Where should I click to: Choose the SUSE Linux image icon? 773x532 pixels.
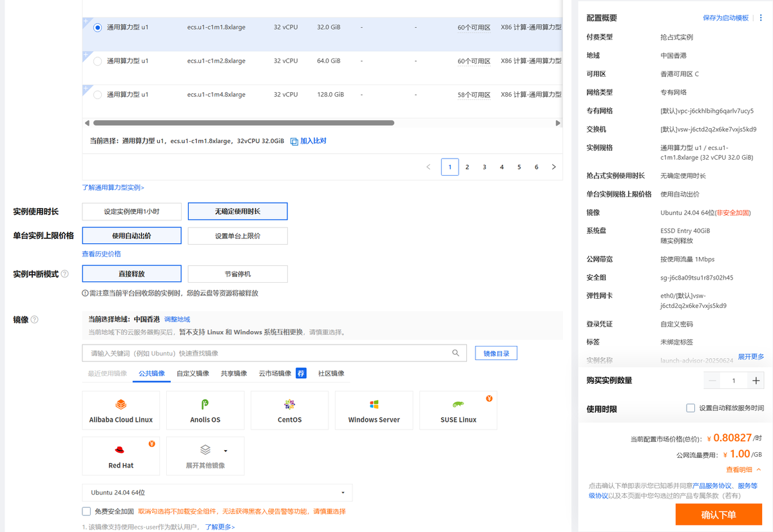coord(458,405)
